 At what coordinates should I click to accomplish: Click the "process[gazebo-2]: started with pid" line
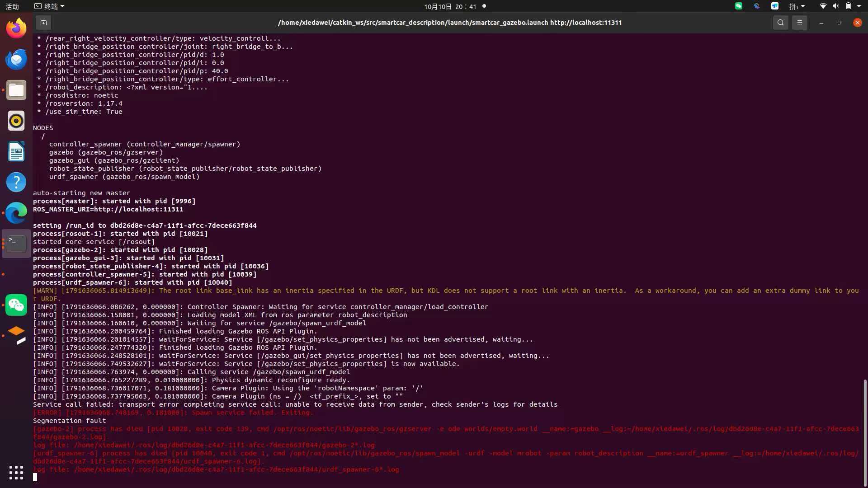[x=120, y=250]
